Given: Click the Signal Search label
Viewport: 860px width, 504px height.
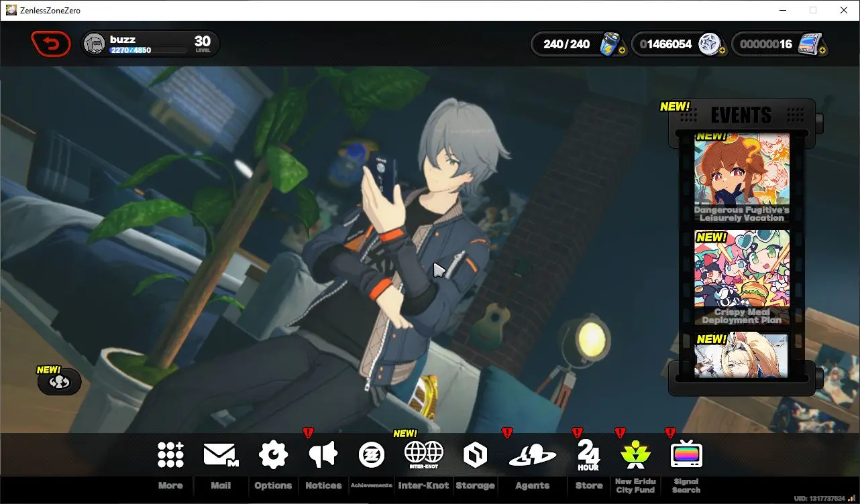Looking at the screenshot, I should [686, 486].
